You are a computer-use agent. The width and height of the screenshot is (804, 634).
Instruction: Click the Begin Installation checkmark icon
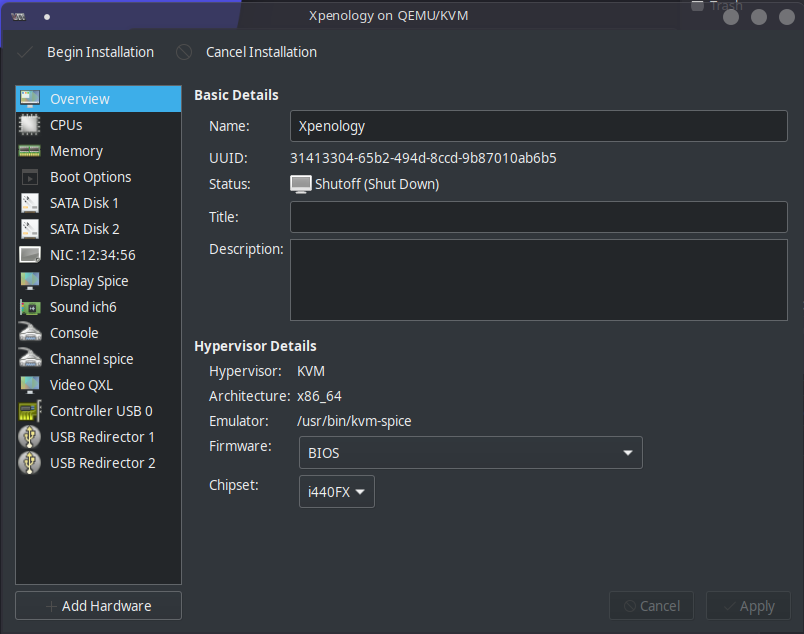(25, 52)
